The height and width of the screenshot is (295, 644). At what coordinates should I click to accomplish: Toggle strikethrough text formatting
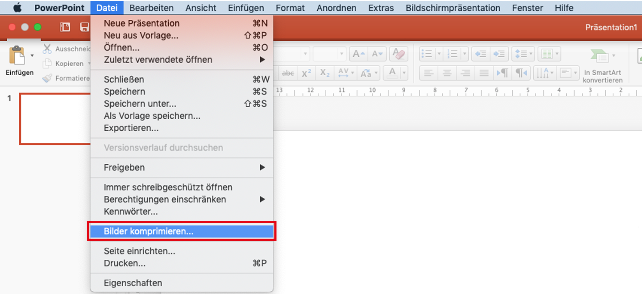click(288, 73)
